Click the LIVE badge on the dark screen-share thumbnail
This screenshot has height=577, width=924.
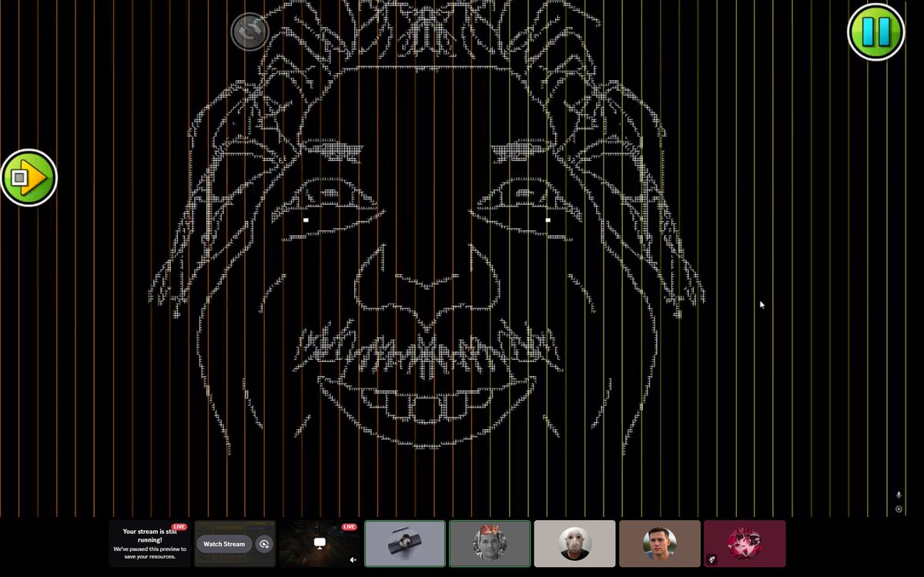pyautogui.click(x=349, y=528)
